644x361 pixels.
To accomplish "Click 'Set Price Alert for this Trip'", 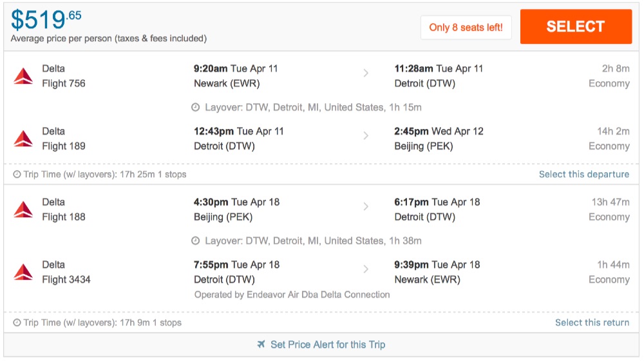I will [x=328, y=344].
